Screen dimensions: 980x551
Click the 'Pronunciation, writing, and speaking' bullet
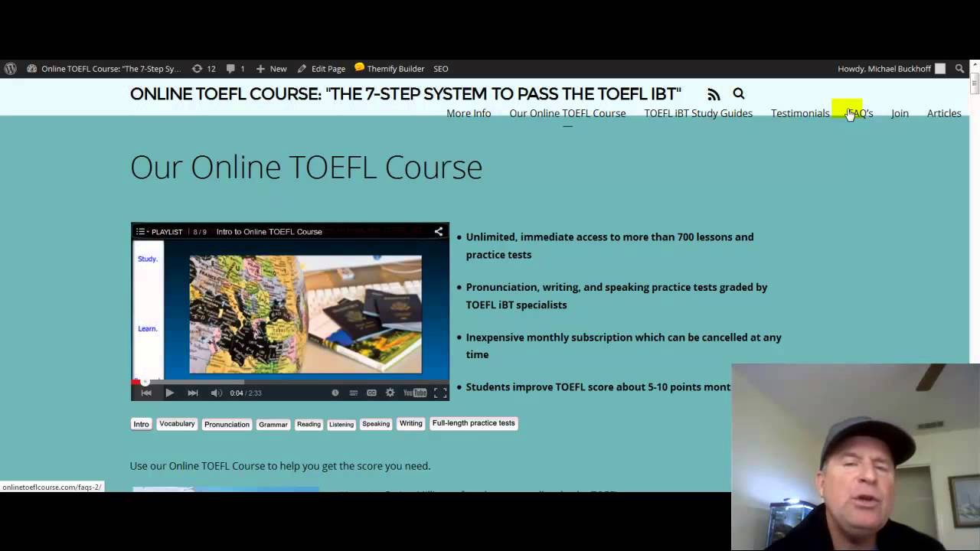tap(616, 295)
